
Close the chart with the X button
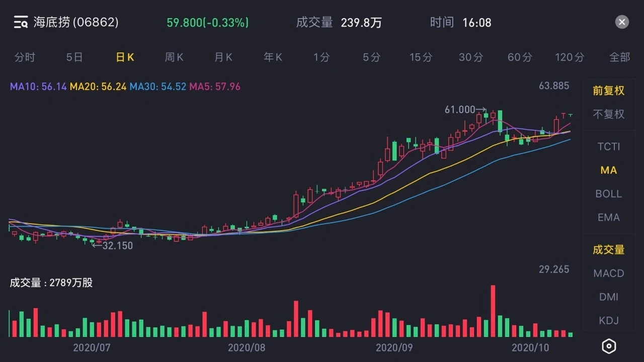622,22
